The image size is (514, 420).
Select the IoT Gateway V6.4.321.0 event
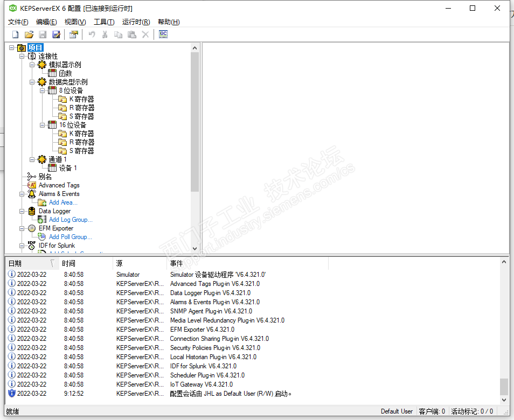[x=252, y=384]
